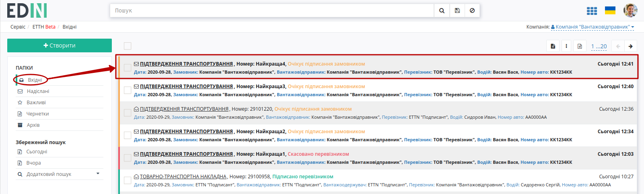Open the Чернетки folder
Image resolution: width=644 pixels, height=194 pixels.
[x=38, y=114]
